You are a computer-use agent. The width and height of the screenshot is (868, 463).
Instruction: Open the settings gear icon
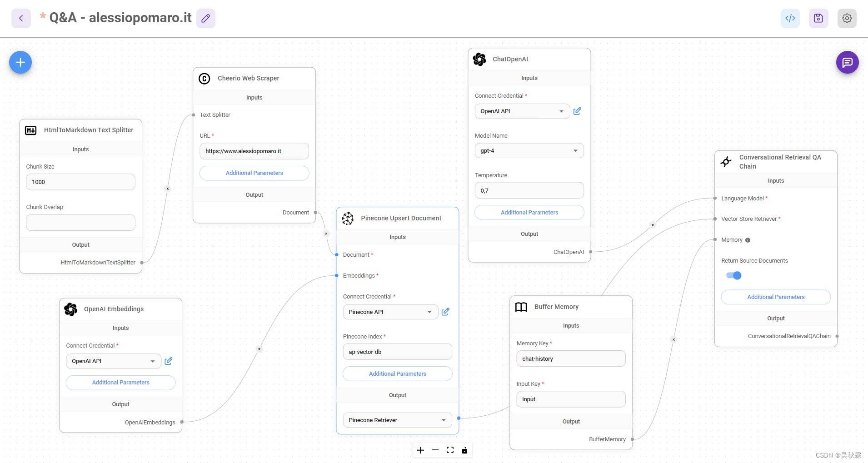[x=847, y=18]
